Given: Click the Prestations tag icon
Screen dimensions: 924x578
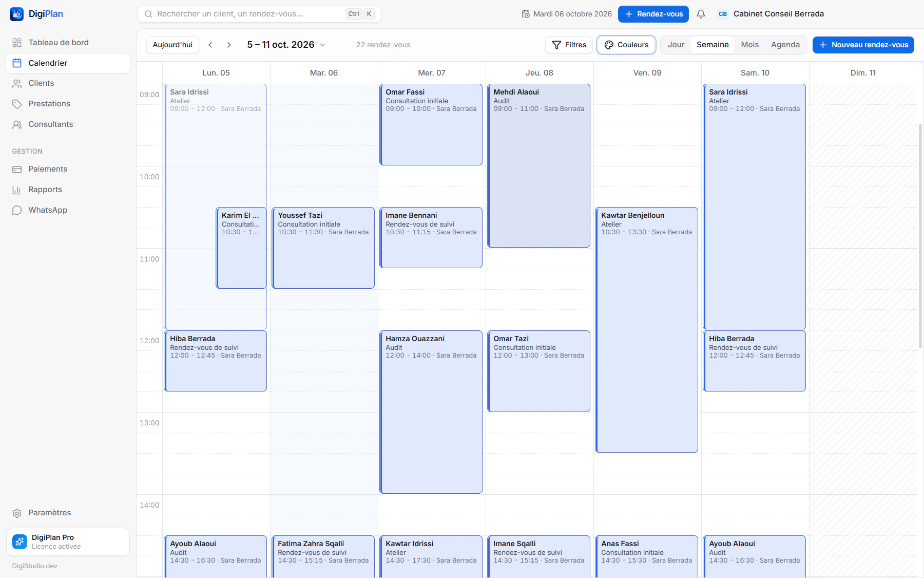Looking at the screenshot, I should click(17, 104).
